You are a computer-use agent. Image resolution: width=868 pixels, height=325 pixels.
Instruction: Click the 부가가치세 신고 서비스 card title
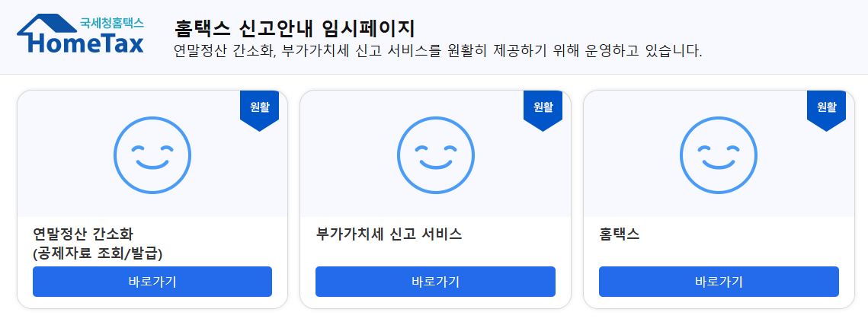[389, 234]
